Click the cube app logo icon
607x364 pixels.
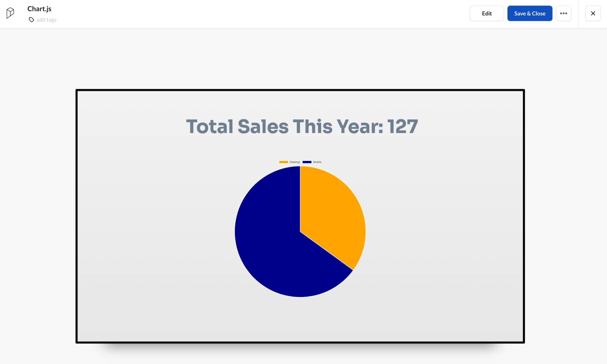coord(10,13)
